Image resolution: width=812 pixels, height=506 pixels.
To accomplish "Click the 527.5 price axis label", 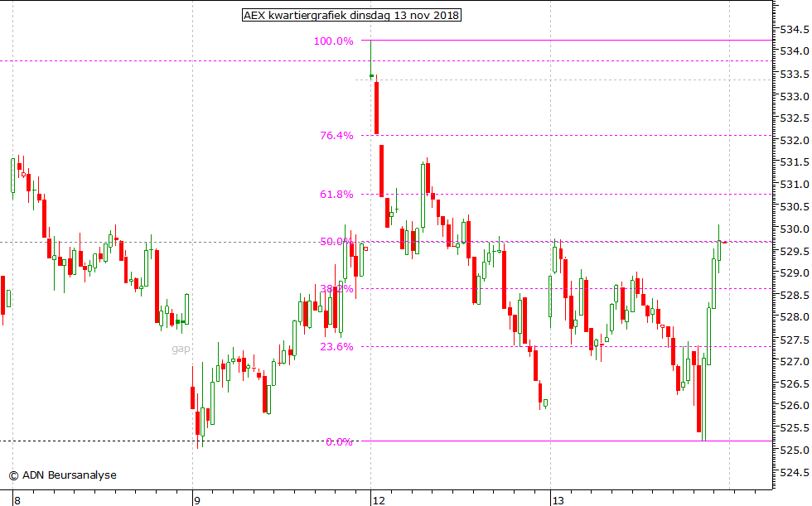I will tap(795, 340).
